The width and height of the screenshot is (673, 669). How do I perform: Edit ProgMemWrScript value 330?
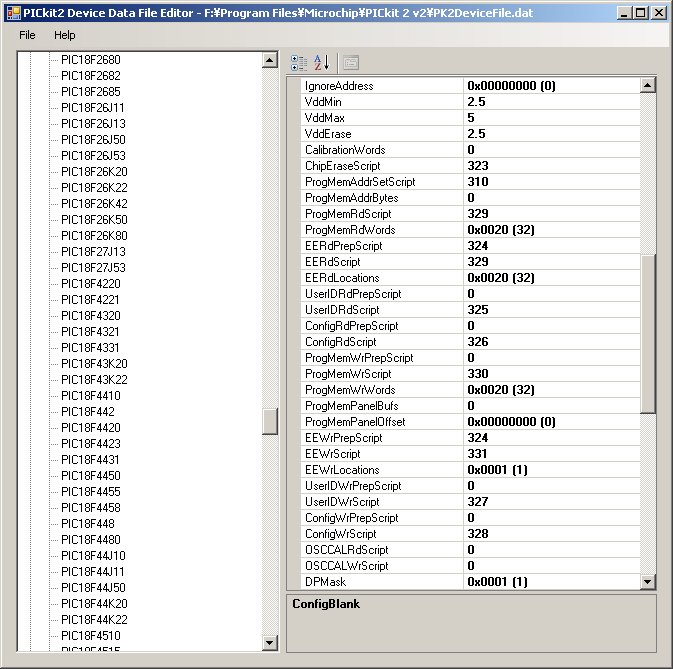pos(552,374)
